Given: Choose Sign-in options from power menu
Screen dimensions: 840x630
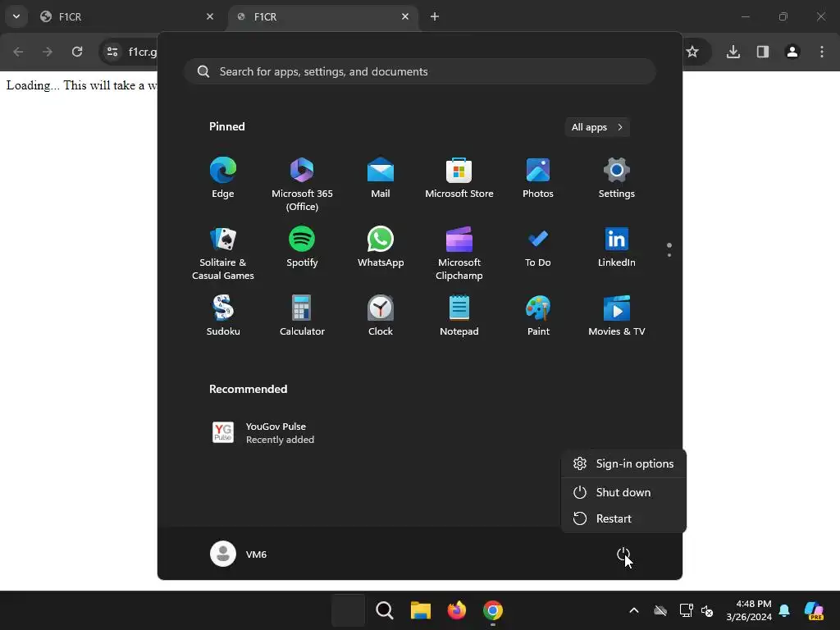Looking at the screenshot, I should 623,463.
